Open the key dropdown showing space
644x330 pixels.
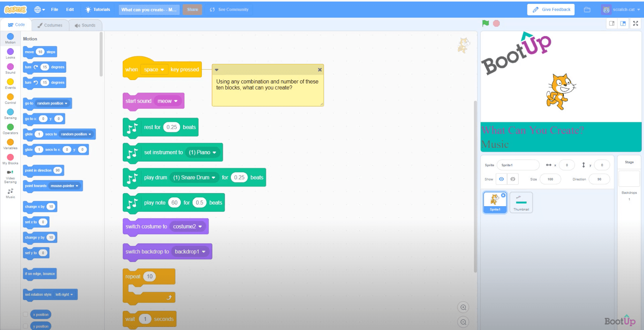154,70
